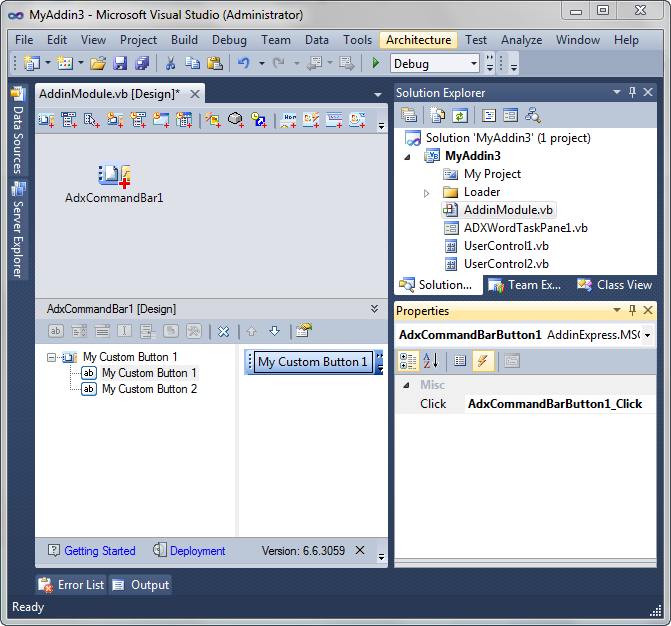The image size is (671, 626).
Task: Open the Debug configuration combo box
Action: 435,64
